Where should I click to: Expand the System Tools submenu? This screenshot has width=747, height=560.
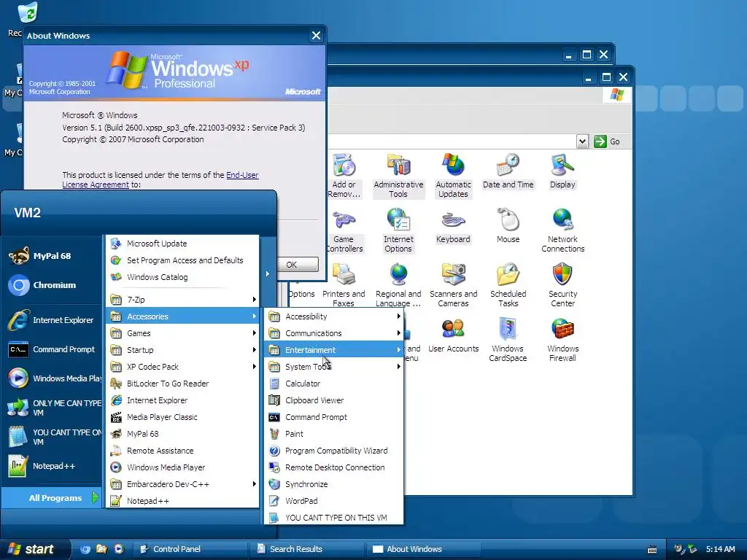coord(334,367)
